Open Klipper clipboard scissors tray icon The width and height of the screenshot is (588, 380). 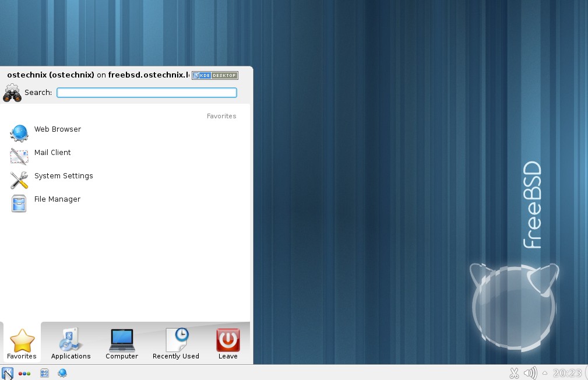pos(514,373)
